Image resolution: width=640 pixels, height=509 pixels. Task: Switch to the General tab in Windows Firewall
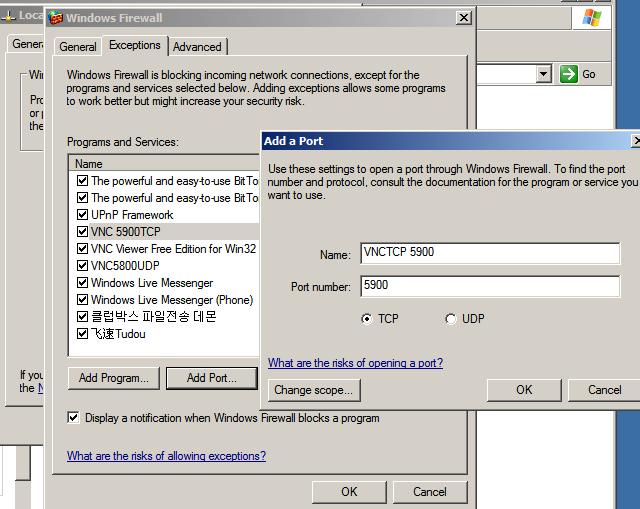[x=78, y=46]
